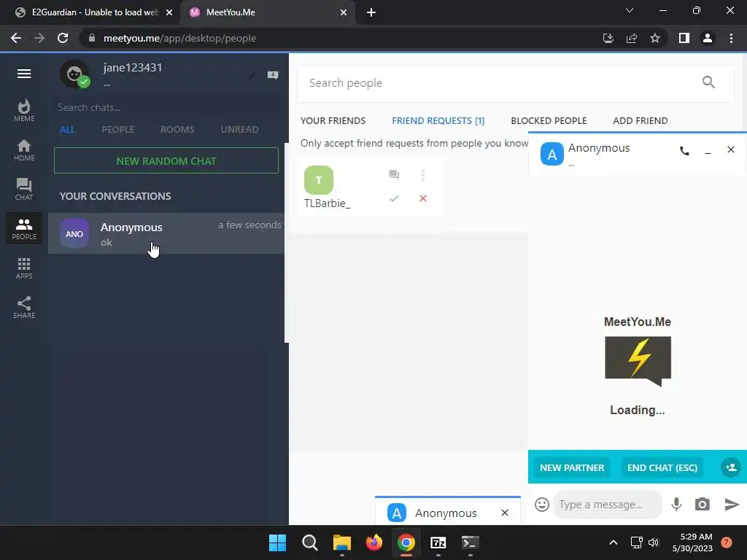Image resolution: width=747 pixels, height=560 pixels.
Task: Select the UNREAD filter
Action: 239,130
